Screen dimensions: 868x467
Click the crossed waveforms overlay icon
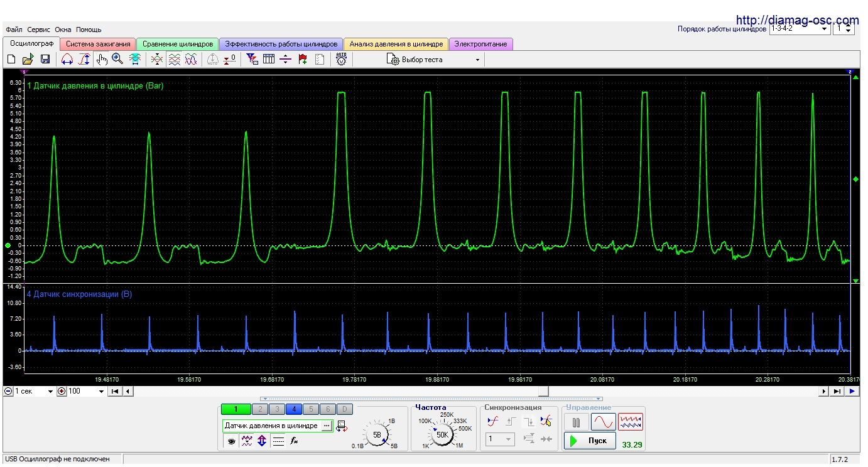pyautogui.click(x=157, y=60)
